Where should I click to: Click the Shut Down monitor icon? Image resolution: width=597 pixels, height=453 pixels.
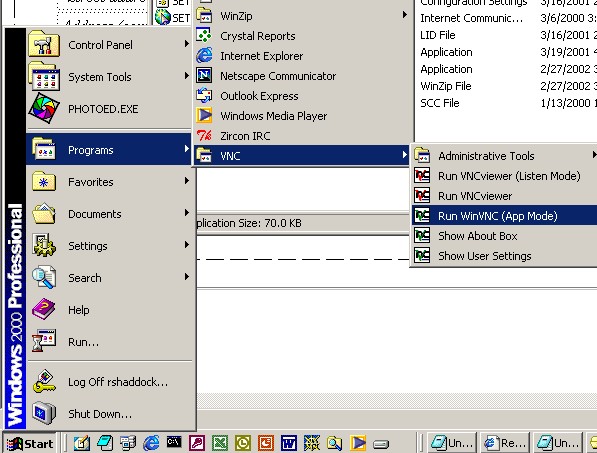pyautogui.click(x=44, y=413)
